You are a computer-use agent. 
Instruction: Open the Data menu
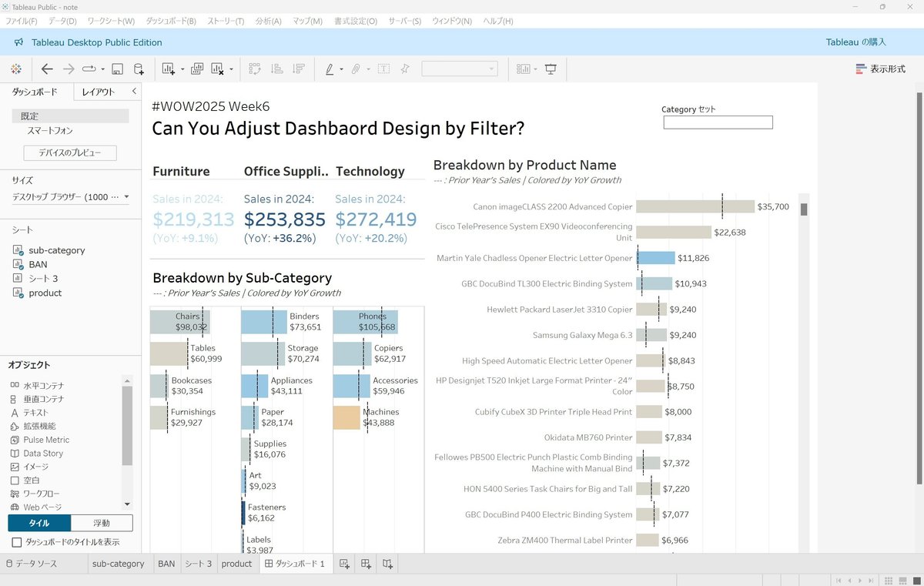[62, 21]
